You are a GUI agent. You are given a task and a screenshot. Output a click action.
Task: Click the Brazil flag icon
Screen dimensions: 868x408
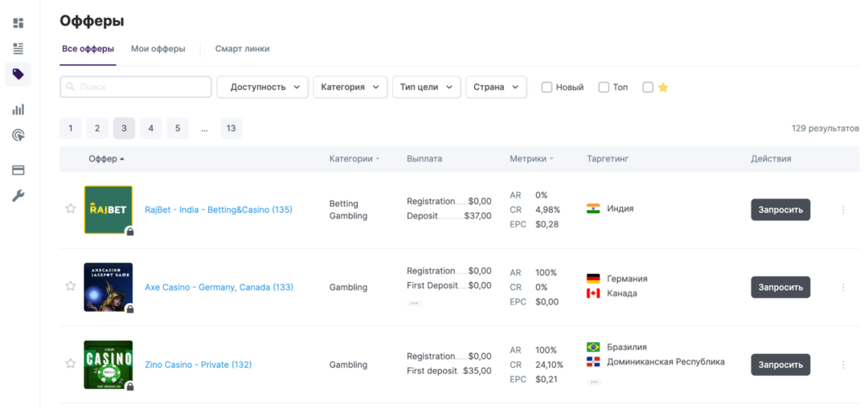click(593, 347)
